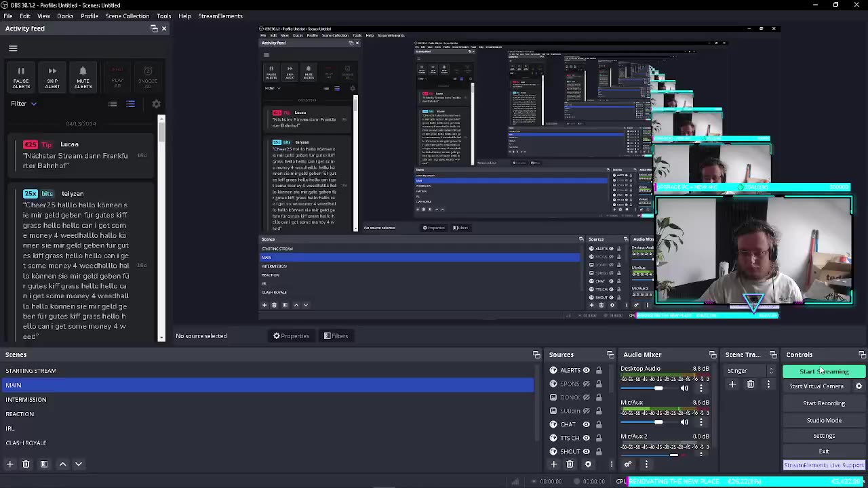This screenshot has width=868, height=488.
Task: Open activity feed settings gear
Action: [156, 104]
